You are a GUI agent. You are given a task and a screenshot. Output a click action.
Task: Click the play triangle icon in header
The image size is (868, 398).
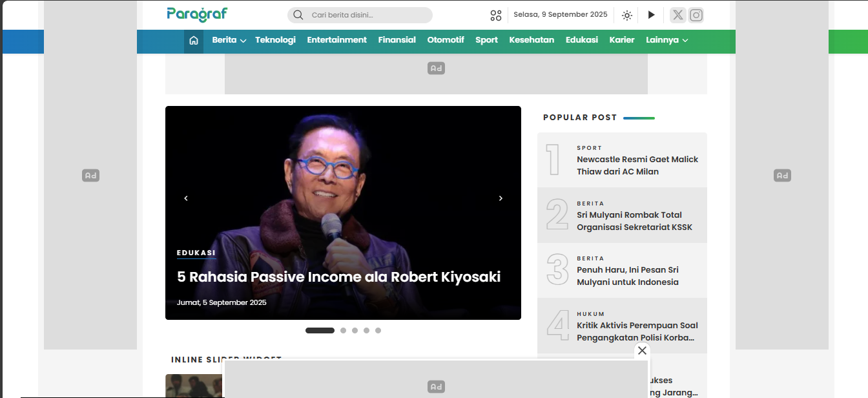[651, 15]
